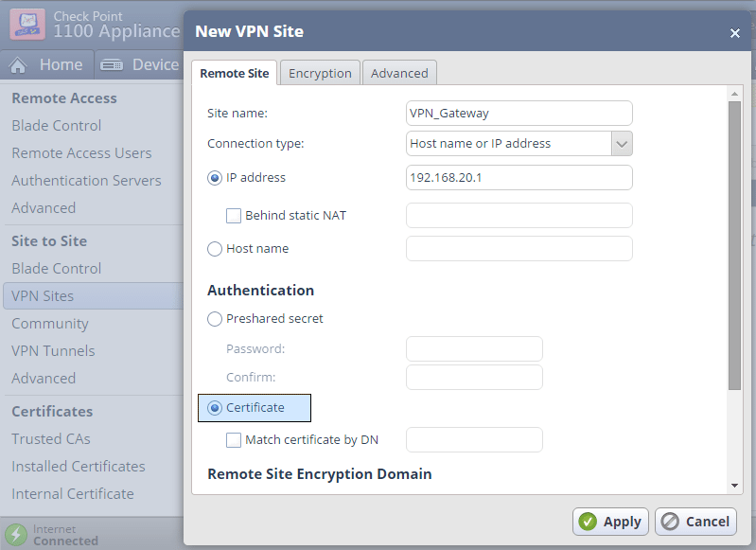Select Certificate authentication option
The width and height of the screenshot is (756, 550).
pos(215,408)
